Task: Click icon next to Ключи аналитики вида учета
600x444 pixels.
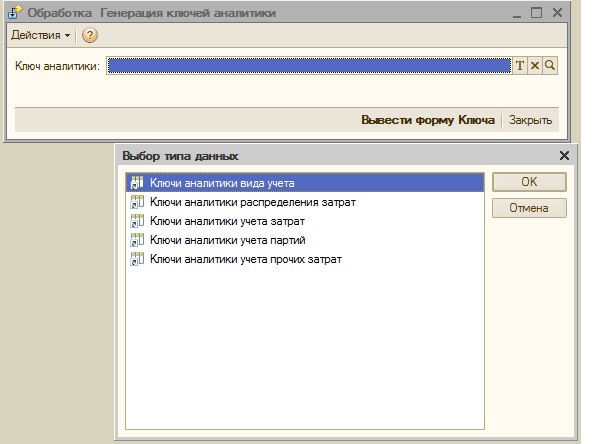Action: click(x=137, y=183)
